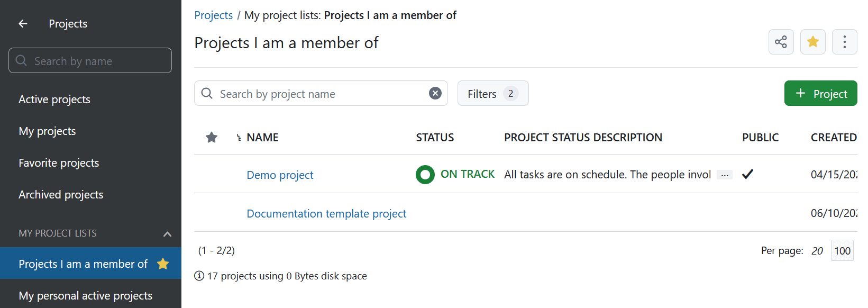Open Favorite projects in sidebar
Viewport: 868px width, 308px height.
pyautogui.click(x=59, y=163)
